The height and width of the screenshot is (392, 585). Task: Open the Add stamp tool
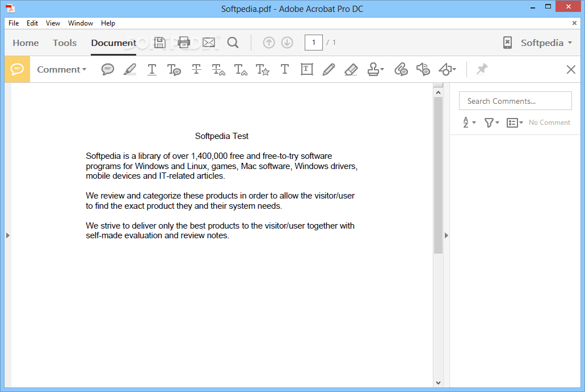click(x=375, y=69)
